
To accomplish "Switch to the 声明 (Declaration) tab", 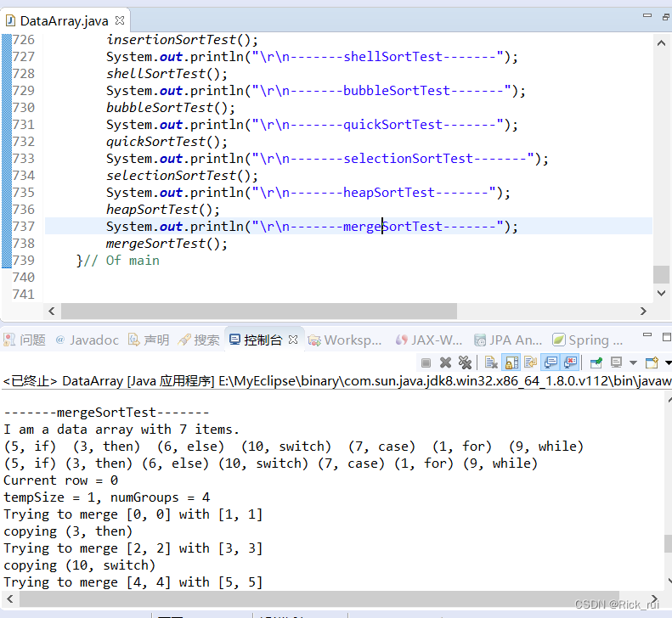I will (x=149, y=340).
